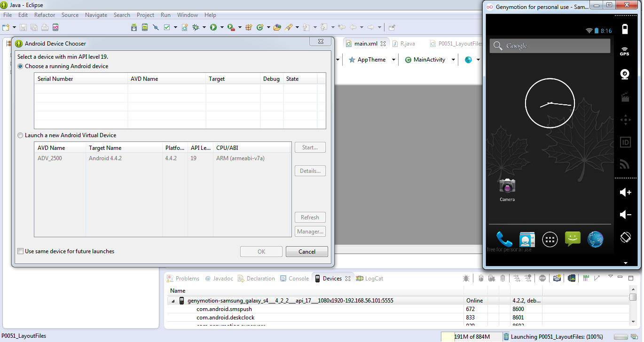
Task: Open Android Virtual Device Manager icon
Action: (x=145, y=27)
